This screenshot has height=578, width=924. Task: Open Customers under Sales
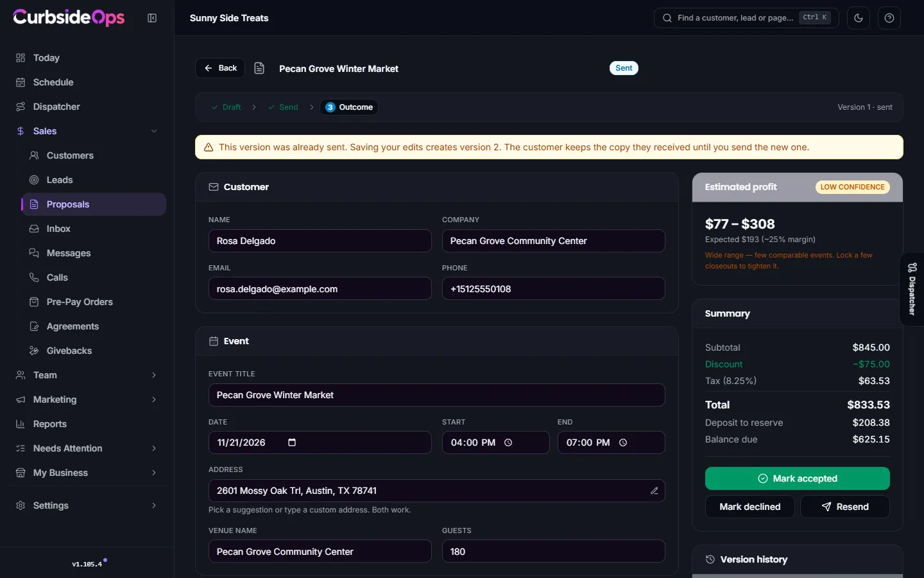click(94, 155)
